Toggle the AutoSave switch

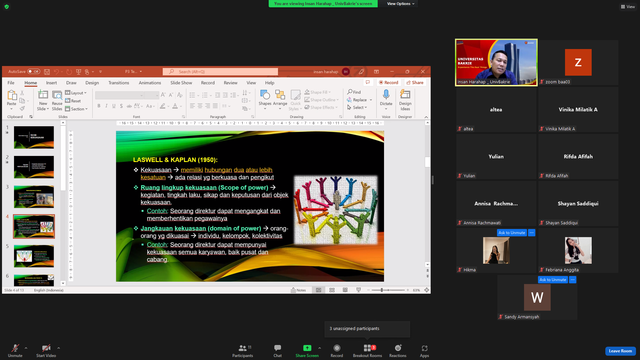coord(34,72)
